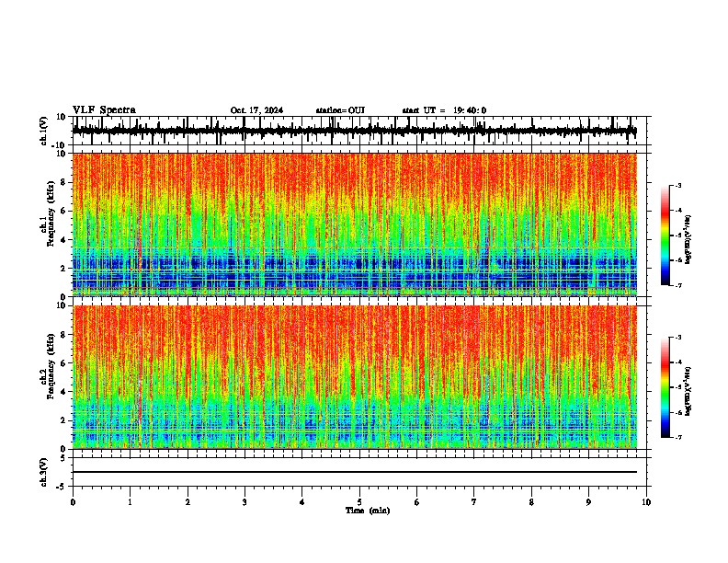Click the ch.2 spectrogram color bar
728x563 pixels.
[x=665, y=387]
